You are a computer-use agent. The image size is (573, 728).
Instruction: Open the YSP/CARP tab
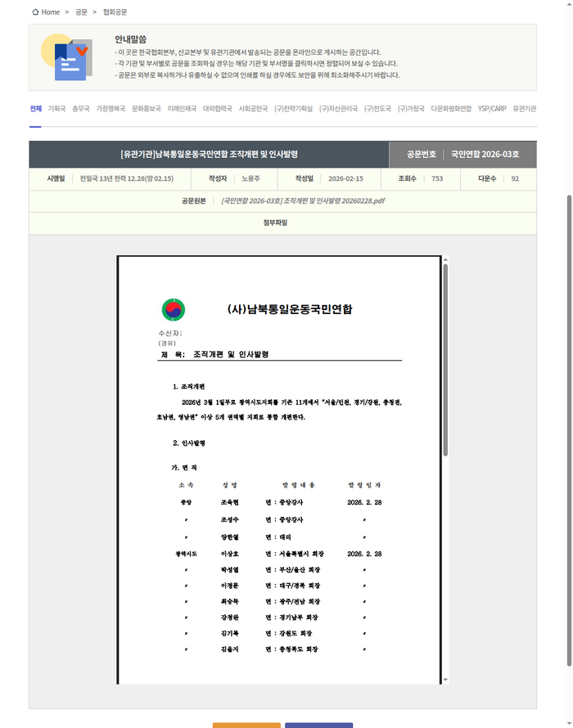[x=492, y=109]
